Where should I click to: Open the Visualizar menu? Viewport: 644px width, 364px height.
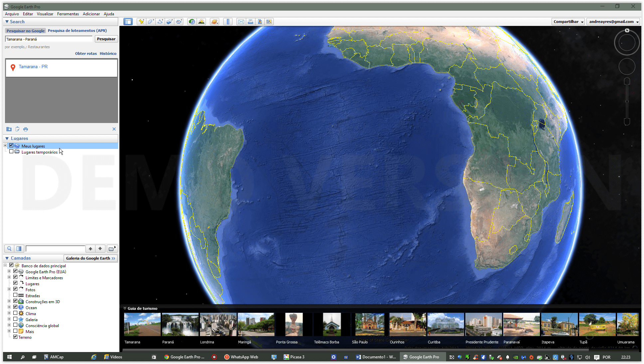coord(45,14)
